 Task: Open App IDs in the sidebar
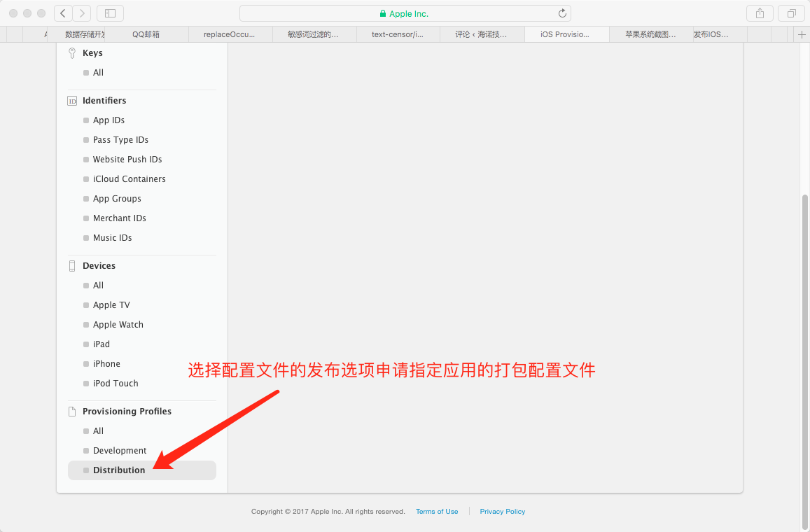pyautogui.click(x=109, y=120)
